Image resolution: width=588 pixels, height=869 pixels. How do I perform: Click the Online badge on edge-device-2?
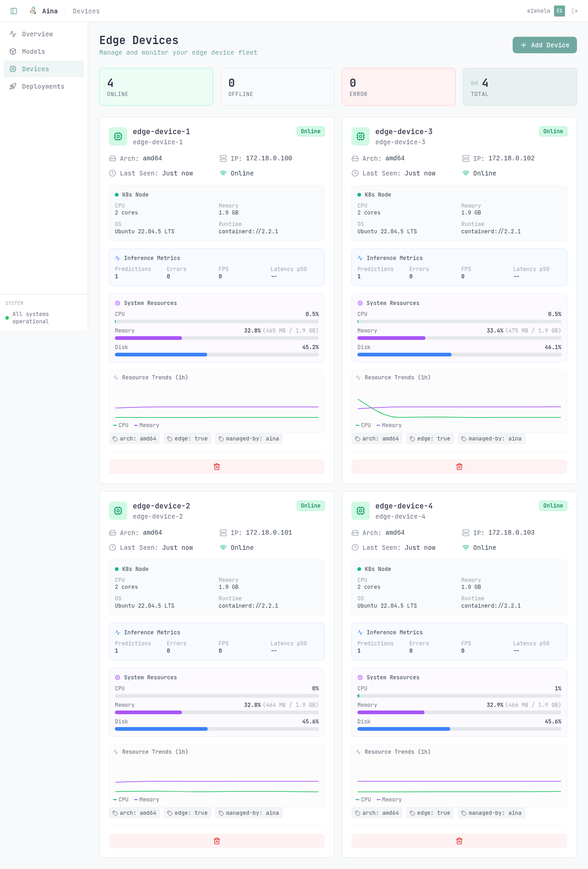tap(311, 506)
